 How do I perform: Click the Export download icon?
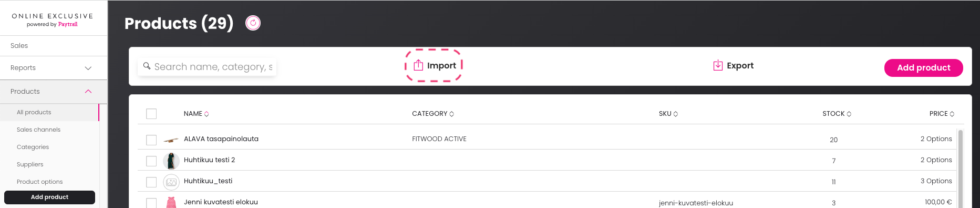[x=718, y=65]
